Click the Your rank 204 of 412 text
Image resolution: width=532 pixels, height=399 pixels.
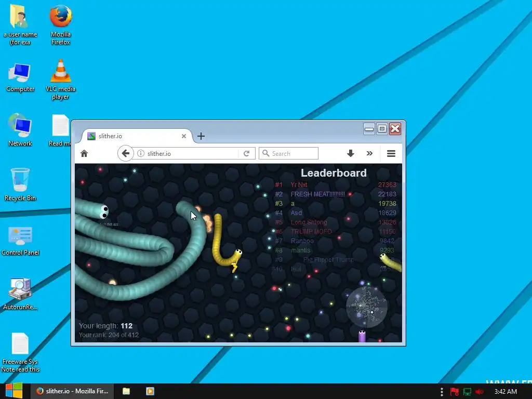click(109, 335)
